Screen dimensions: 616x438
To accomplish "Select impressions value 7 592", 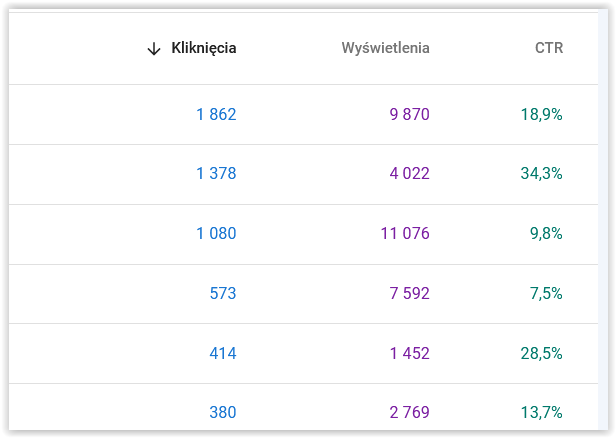I will click(409, 294).
